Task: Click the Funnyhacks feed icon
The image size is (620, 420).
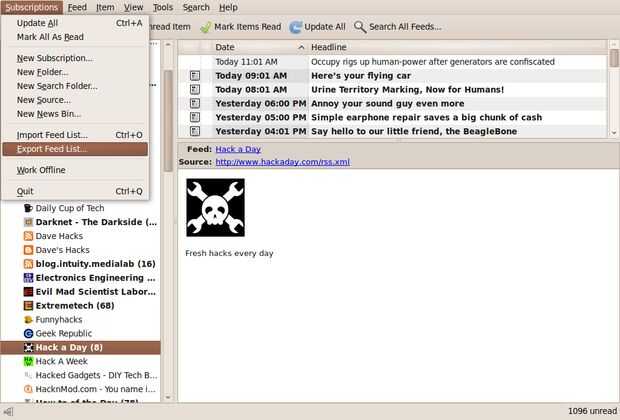Action: (x=28, y=320)
